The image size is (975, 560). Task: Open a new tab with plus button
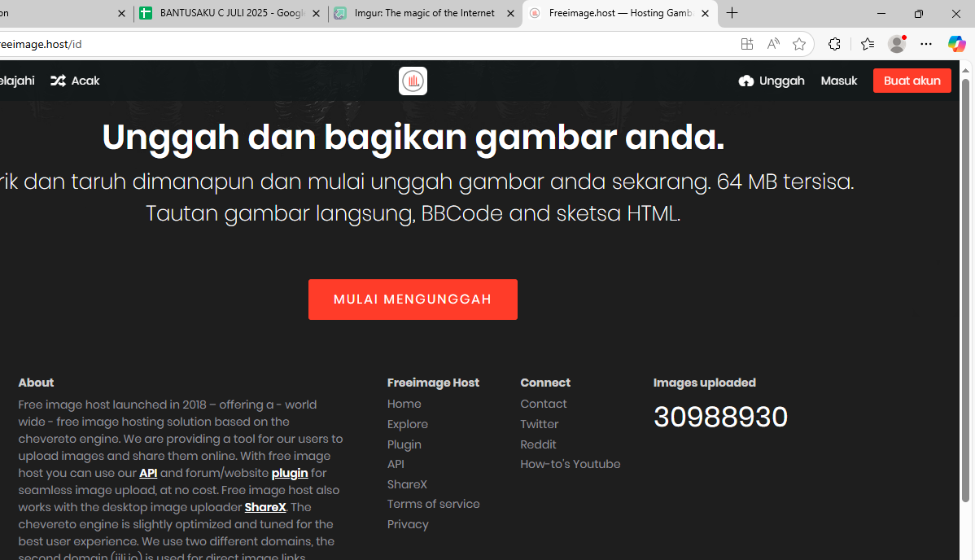coord(732,13)
